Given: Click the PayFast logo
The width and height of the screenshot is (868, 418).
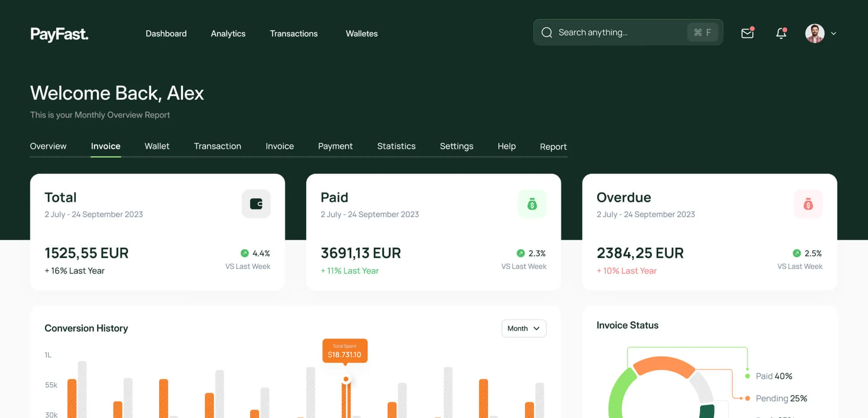Looking at the screenshot, I should [x=59, y=34].
